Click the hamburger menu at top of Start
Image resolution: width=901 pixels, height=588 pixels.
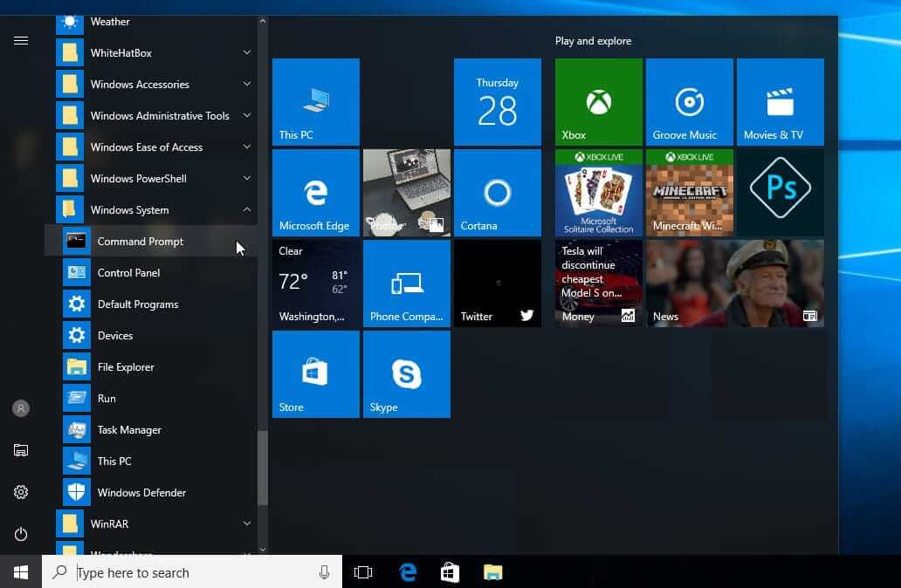21,40
